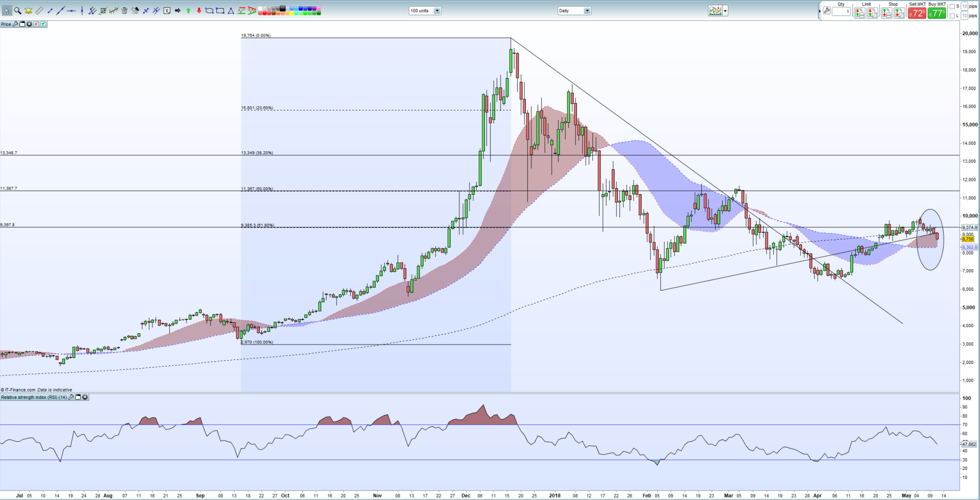This screenshot has height=500, width=980.
Task: Click the red down arrow beside Price
Action: click(36, 24)
